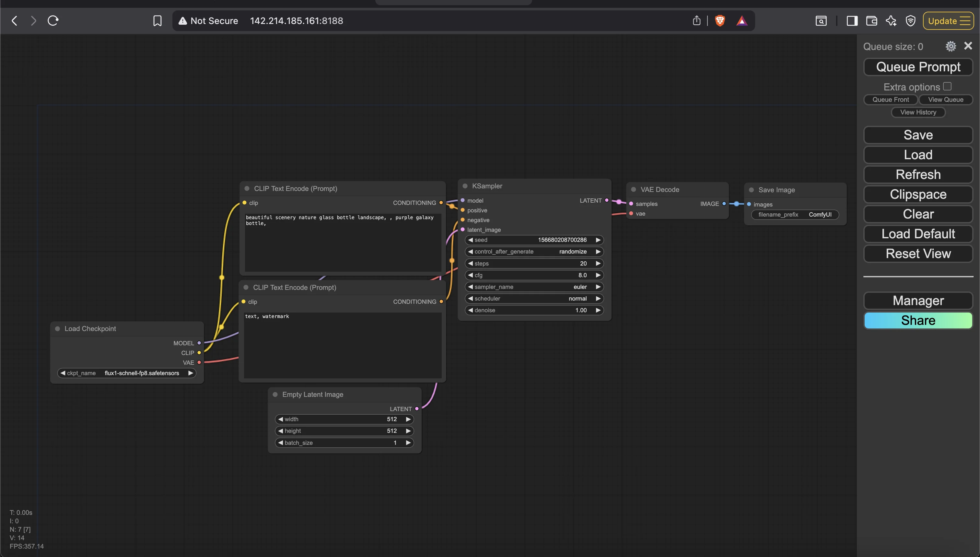Increase width with the right stepper arrow
980x557 pixels.
point(408,419)
